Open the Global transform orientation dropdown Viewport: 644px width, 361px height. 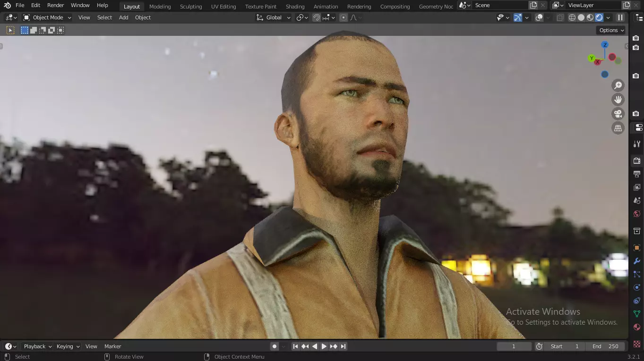point(274,17)
